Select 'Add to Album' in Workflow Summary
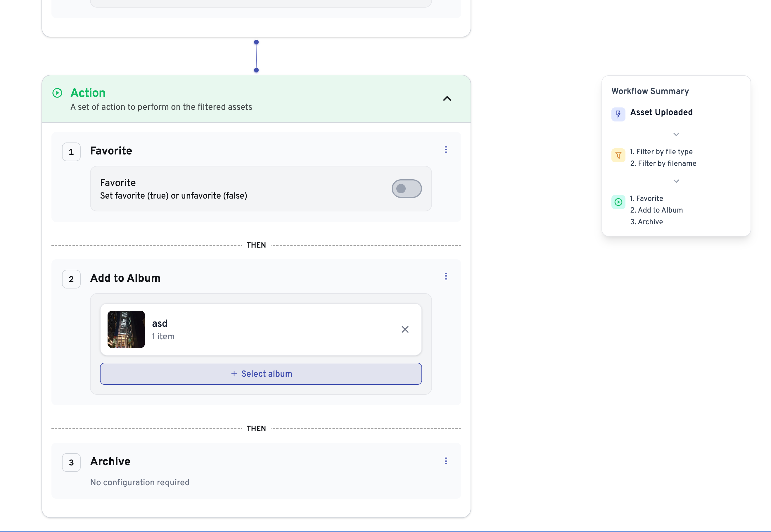771x532 pixels. click(x=656, y=210)
